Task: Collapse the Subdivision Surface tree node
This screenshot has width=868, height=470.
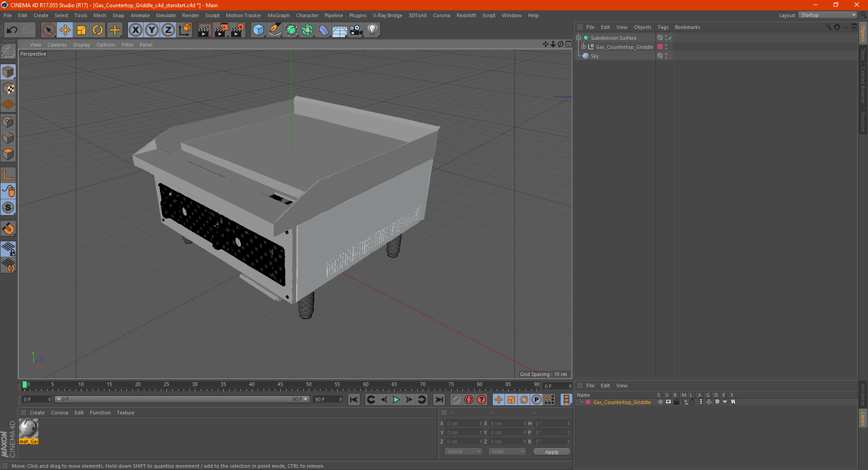Action: tap(578, 38)
